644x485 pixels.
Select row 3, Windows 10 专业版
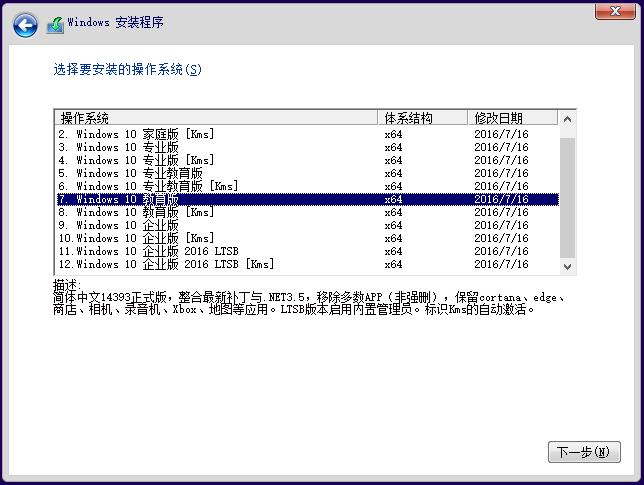[308, 147]
